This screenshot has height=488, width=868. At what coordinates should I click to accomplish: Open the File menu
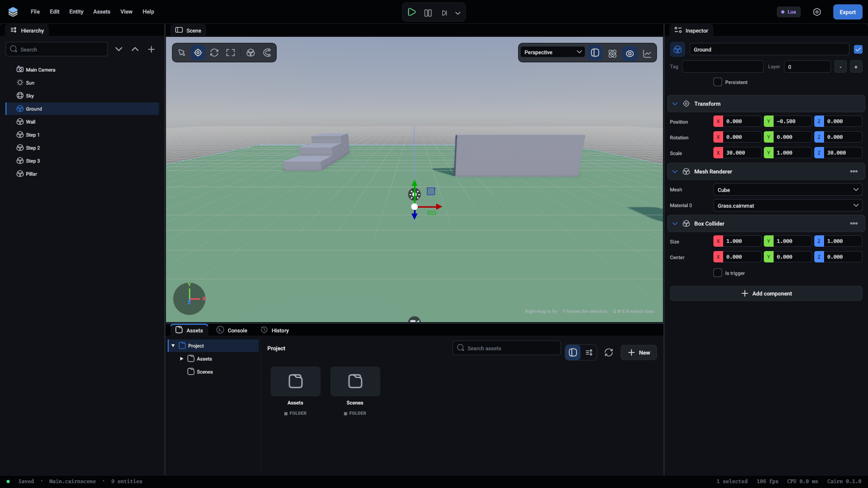click(x=35, y=11)
